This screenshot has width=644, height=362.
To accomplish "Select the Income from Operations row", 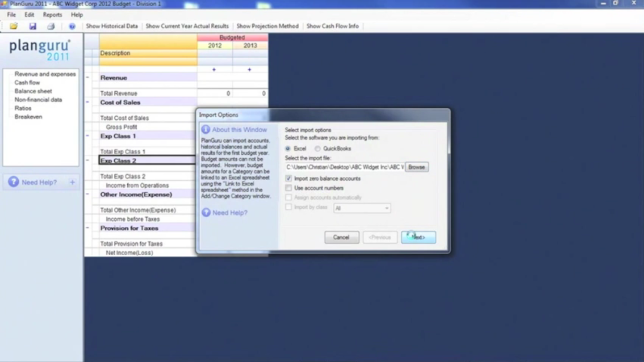I will [137, 185].
